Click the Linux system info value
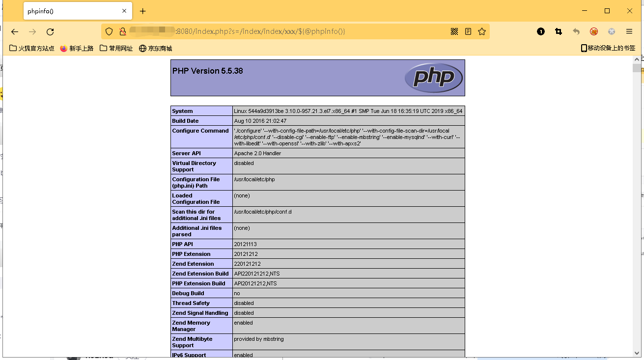The width and height of the screenshot is (644, 360). [x=348, y=111]
